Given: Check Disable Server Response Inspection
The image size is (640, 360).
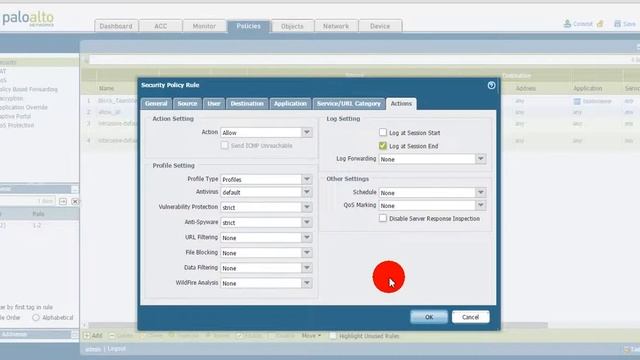Looking at the screenshot, I should pos(382,218).
